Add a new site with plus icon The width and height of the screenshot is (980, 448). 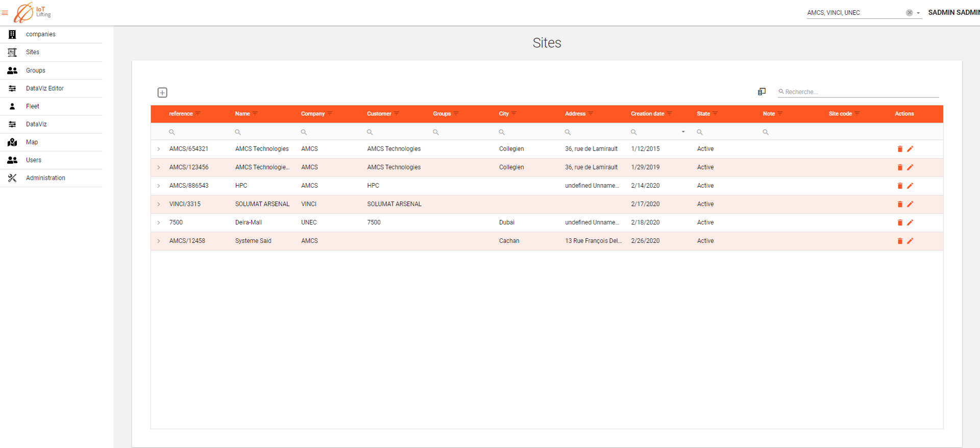162,92
